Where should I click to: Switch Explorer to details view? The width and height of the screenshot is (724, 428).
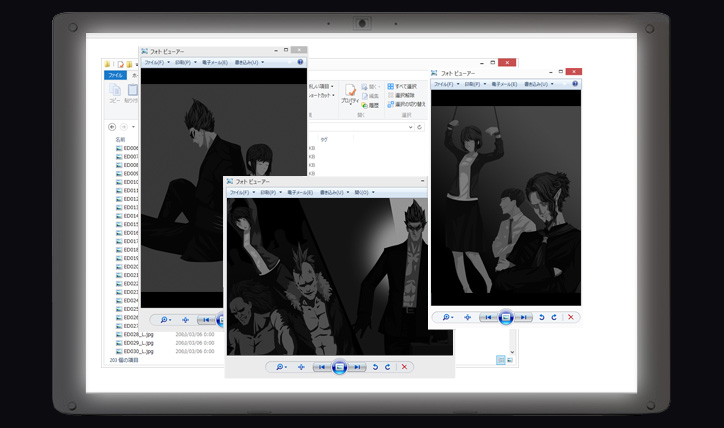coord(501,360)
